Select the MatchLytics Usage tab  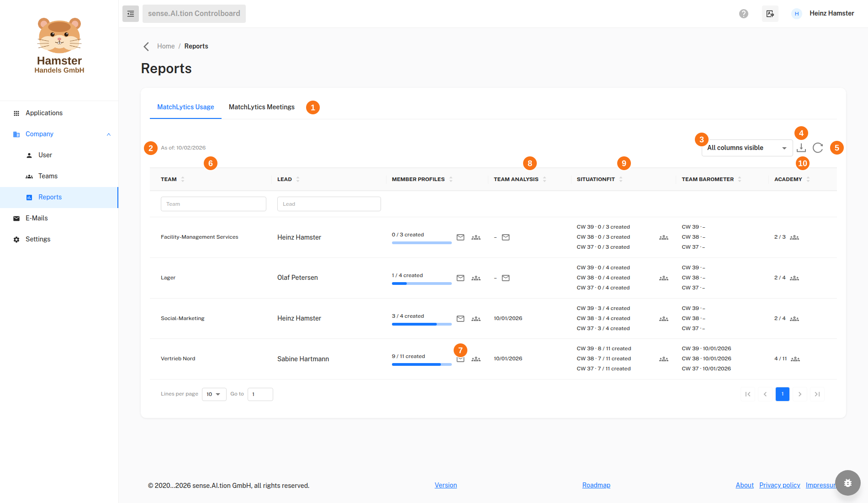[x=185, y=107]
